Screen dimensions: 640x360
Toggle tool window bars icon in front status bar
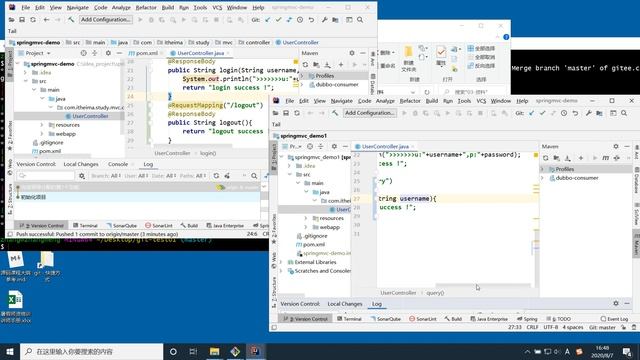point(275,327)
